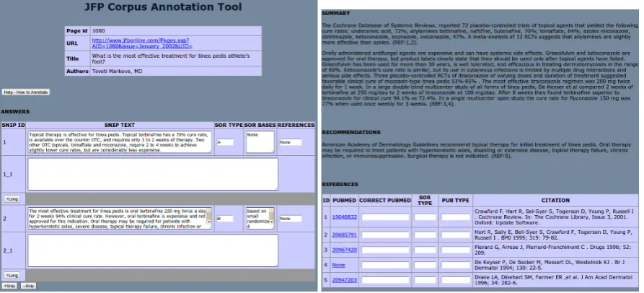The width and height of the screenshot is (644, 293).
Task: Click SOR type field for Drake reference 5
Action: tap(425, 280)
